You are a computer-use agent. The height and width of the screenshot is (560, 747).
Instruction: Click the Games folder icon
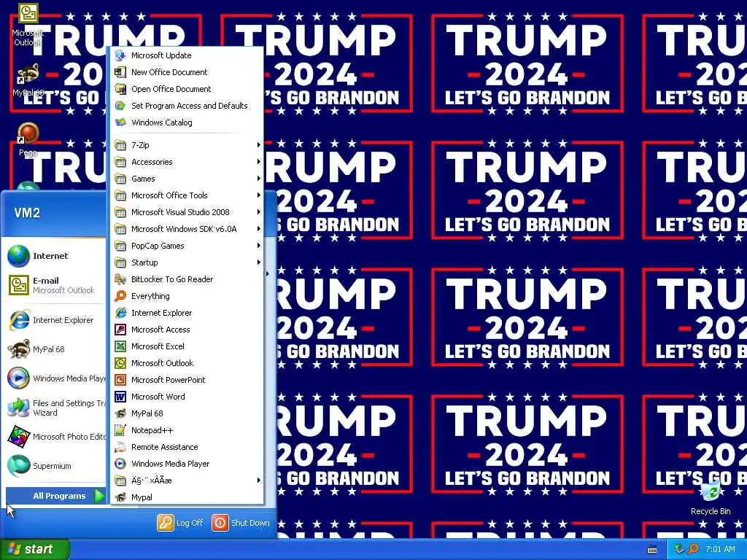120,179
